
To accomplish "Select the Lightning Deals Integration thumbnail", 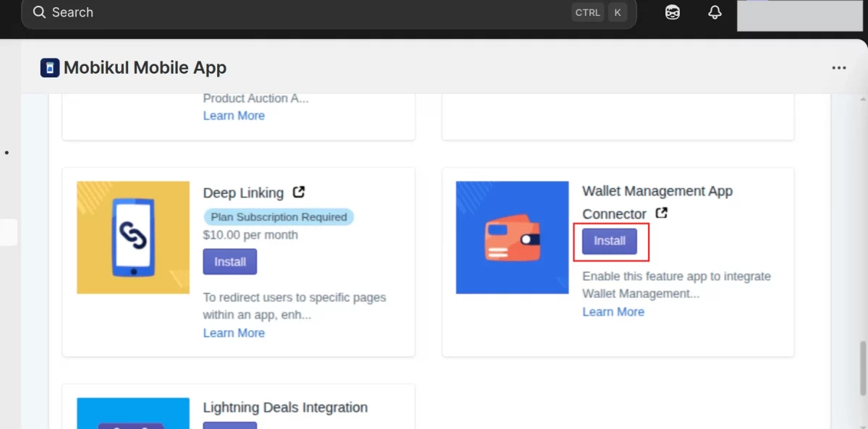I will click(x=133, y=414).
